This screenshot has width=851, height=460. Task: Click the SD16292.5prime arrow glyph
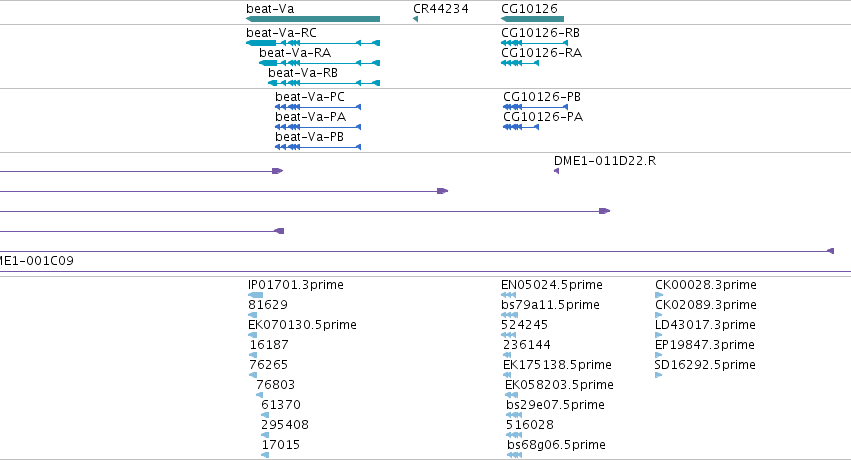[659, 375]
